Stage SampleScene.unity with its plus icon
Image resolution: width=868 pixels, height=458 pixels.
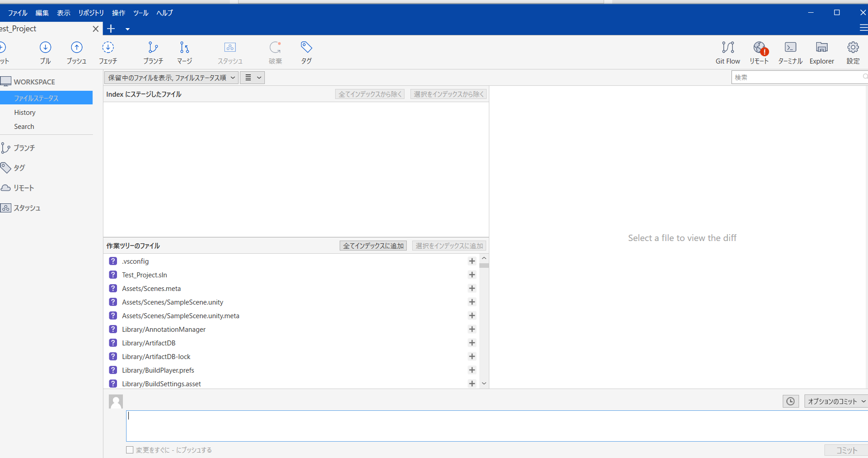pyautogui.click(x=472, y=302)
